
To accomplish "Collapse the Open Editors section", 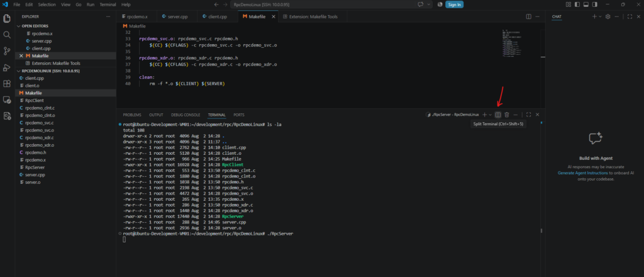I will 34,26.
